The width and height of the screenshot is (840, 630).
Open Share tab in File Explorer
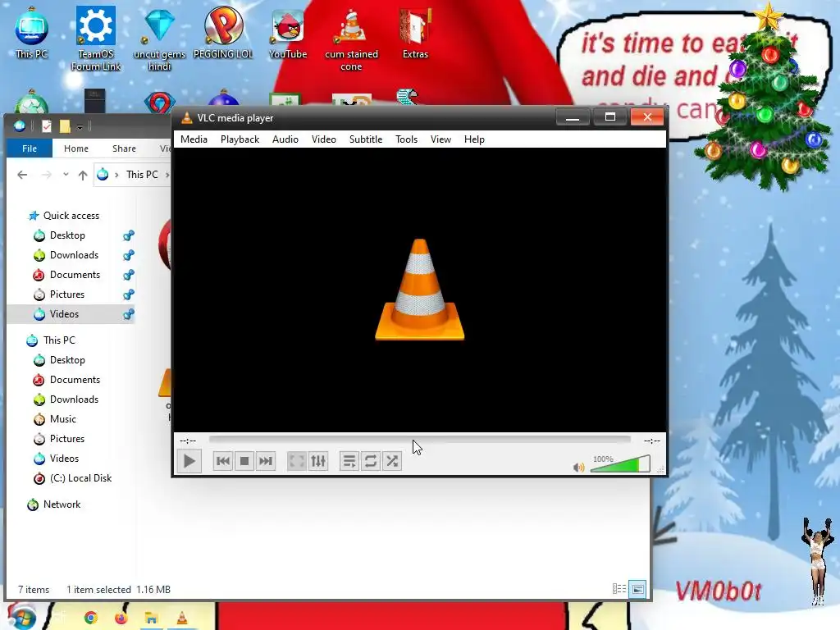point(124,148)
